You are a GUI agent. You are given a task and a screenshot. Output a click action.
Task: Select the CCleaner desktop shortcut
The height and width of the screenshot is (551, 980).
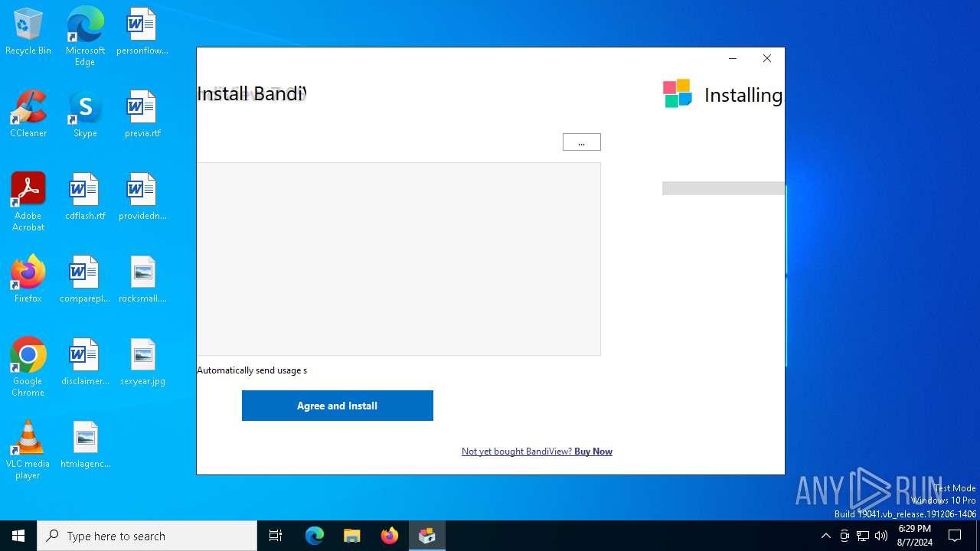[x=28, y=115]
